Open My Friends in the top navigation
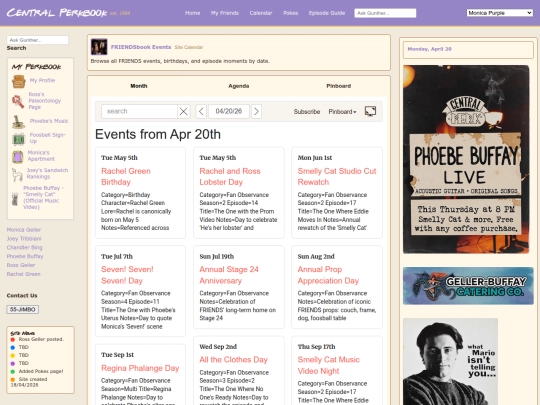 (x=225, y=13)
